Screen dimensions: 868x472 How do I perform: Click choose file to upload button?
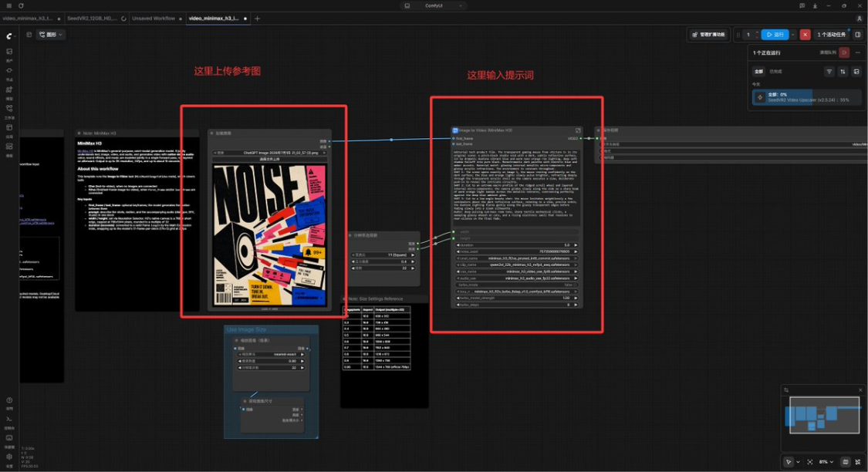click(x=269, y=160)
